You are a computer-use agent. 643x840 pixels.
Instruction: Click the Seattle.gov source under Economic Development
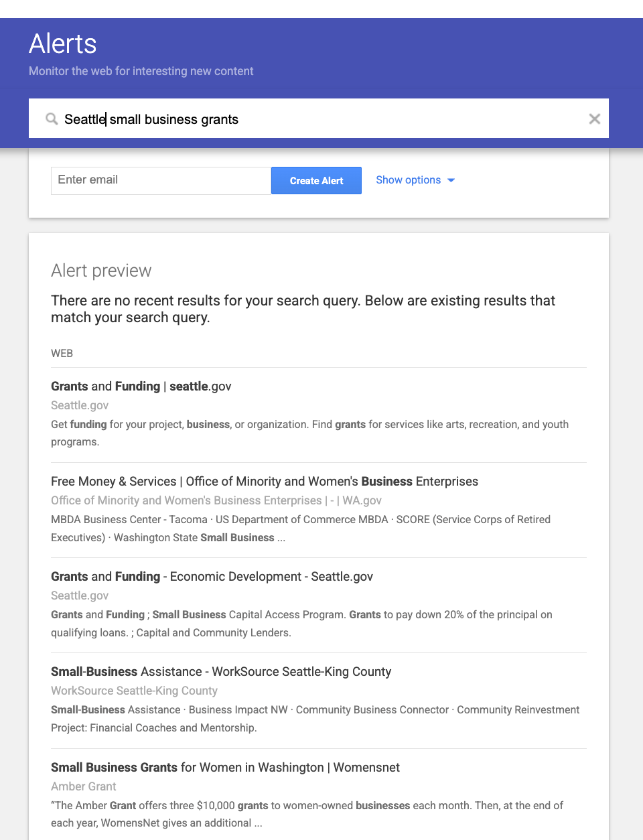[x=80, y=596]
